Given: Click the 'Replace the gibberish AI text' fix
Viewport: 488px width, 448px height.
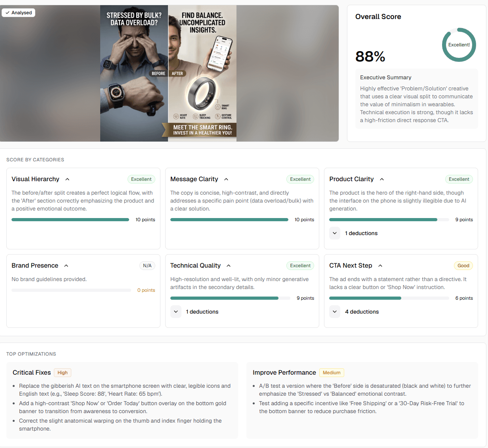Looking at the screenshot, I should (125, 390).
